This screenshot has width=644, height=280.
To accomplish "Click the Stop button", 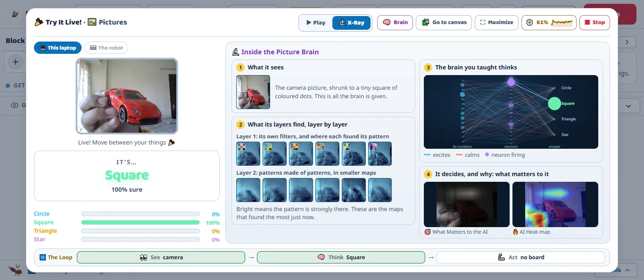I will [x=594, y=22].
